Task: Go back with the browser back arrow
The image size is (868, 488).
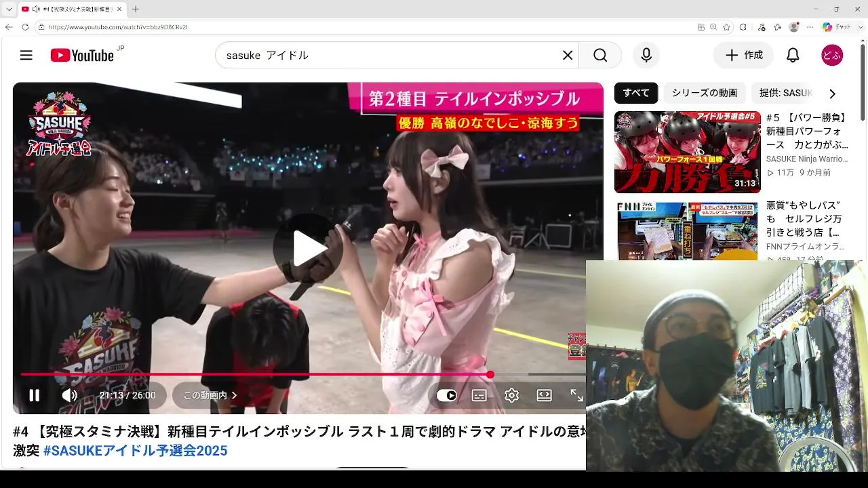Action: tap(9, 27)
